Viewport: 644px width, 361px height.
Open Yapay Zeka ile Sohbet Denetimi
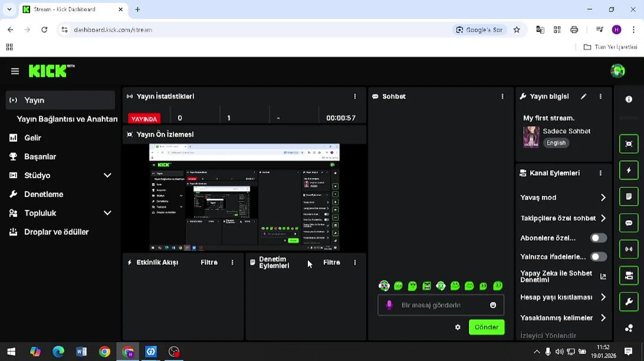[556, 276]
